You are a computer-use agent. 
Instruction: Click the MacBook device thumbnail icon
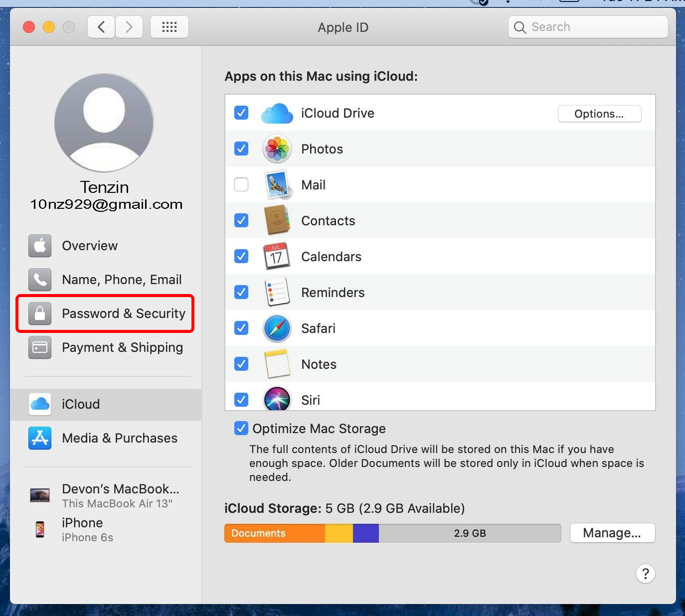click(x=40, y=495)
